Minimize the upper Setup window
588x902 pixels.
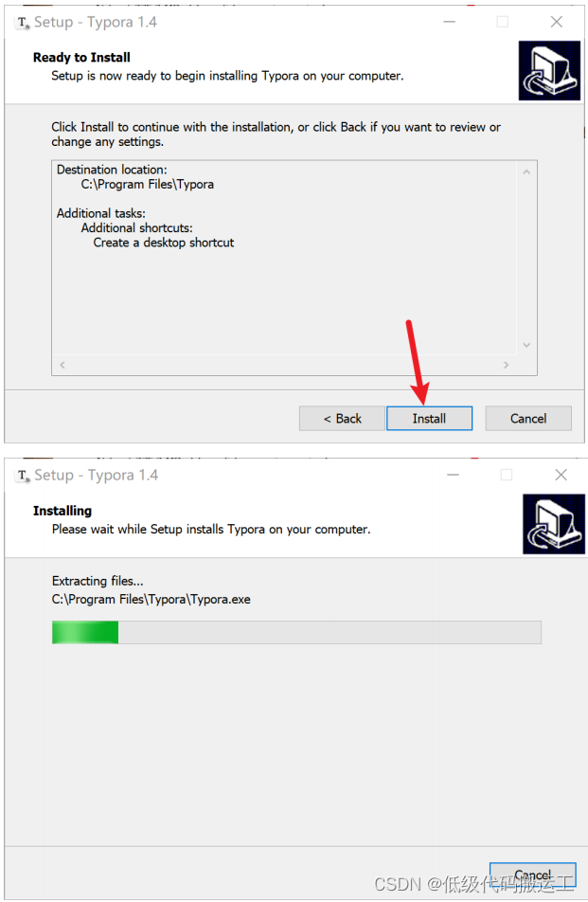[450, 22]
